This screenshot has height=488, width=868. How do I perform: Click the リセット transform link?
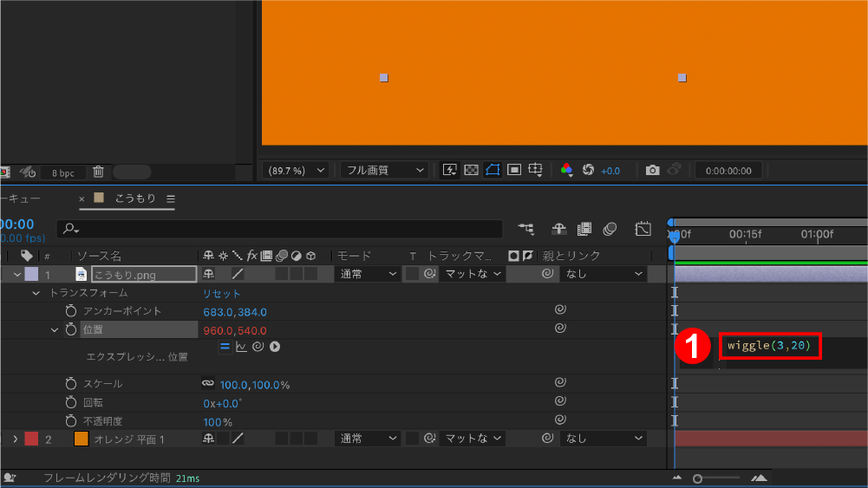[x=221, y=294]
